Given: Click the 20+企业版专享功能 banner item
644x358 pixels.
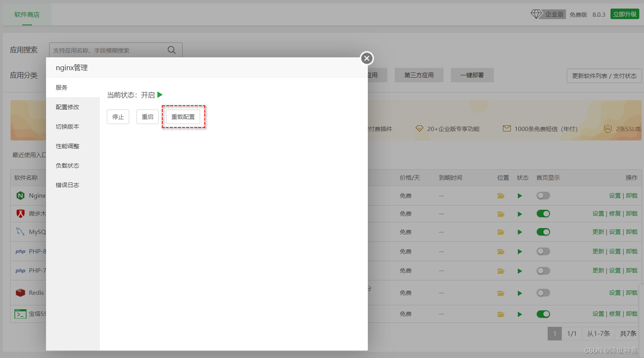Looking at the screenshot, I should pos(447,129).
